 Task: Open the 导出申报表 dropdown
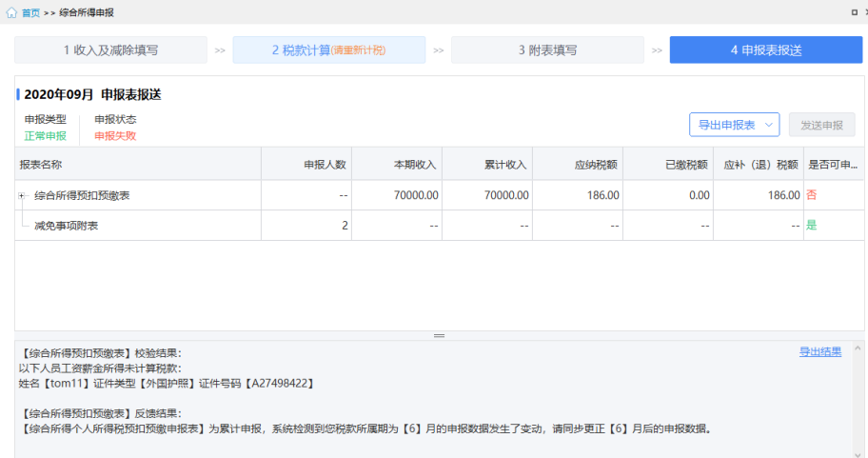click(x=734, y=125)
